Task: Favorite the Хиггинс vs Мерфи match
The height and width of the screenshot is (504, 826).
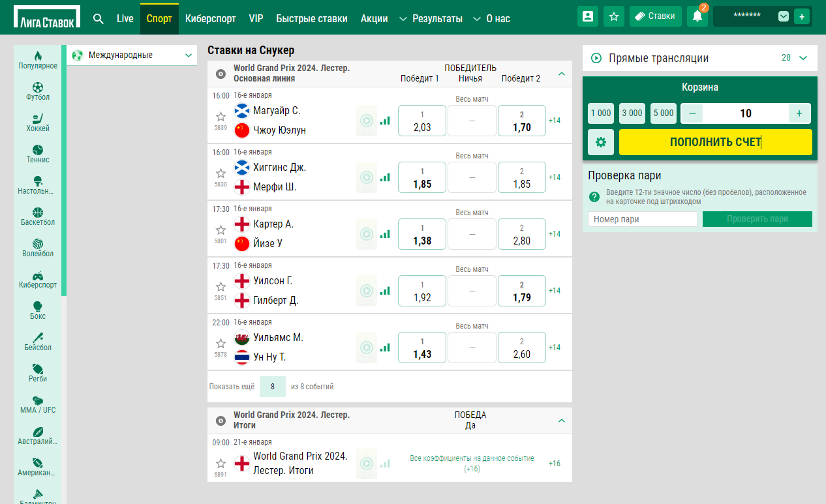Action: click(x=221, y=173)
